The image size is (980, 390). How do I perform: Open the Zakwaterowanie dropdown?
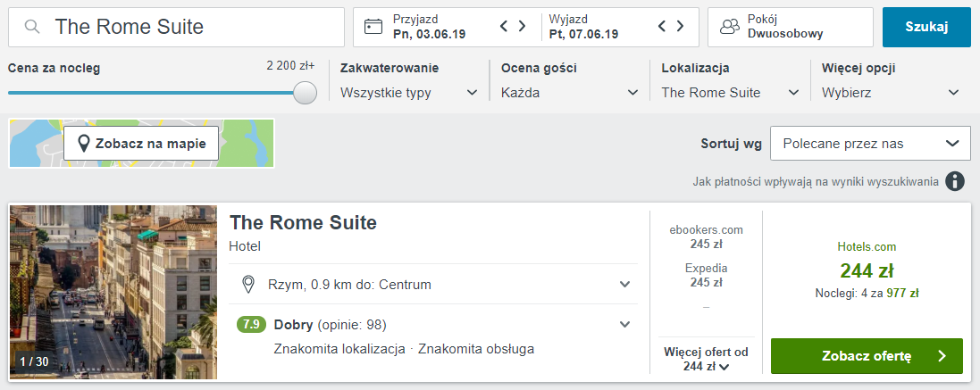[x=409, y=93]
